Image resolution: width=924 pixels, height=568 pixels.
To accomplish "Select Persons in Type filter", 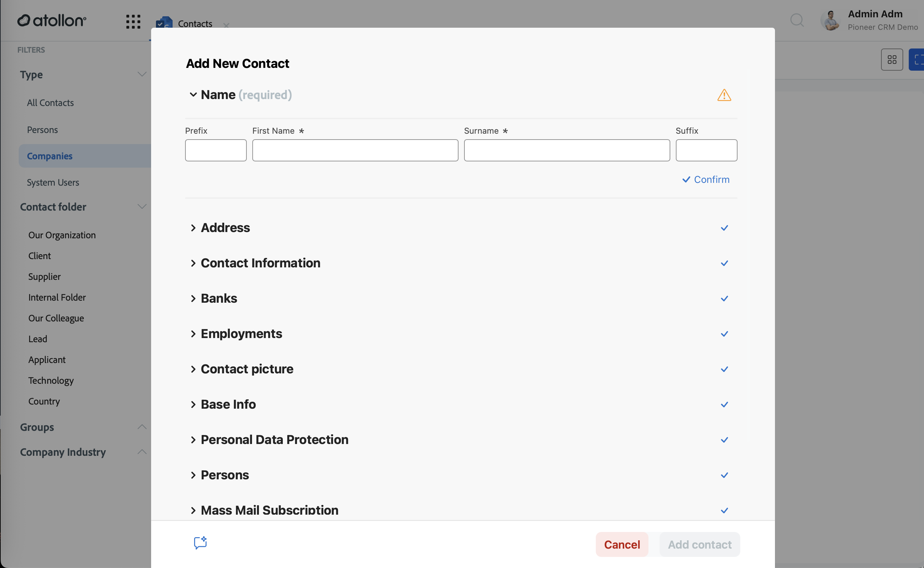I will (43, 130).
